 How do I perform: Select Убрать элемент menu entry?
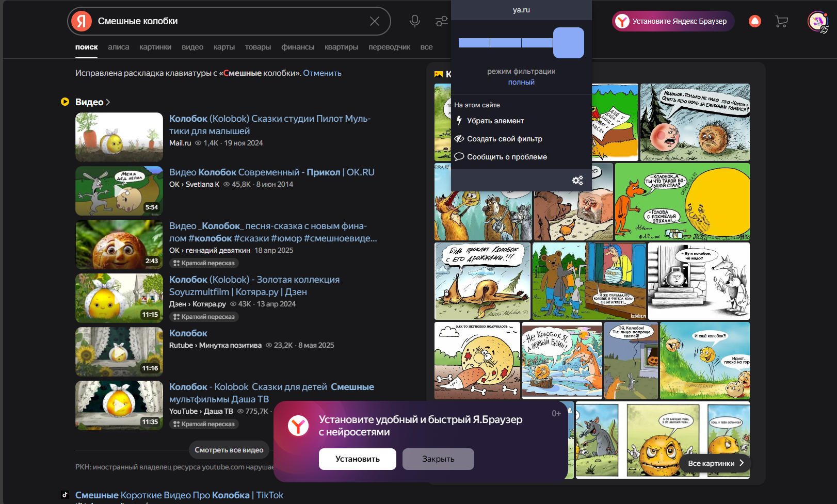coord(521,120)
